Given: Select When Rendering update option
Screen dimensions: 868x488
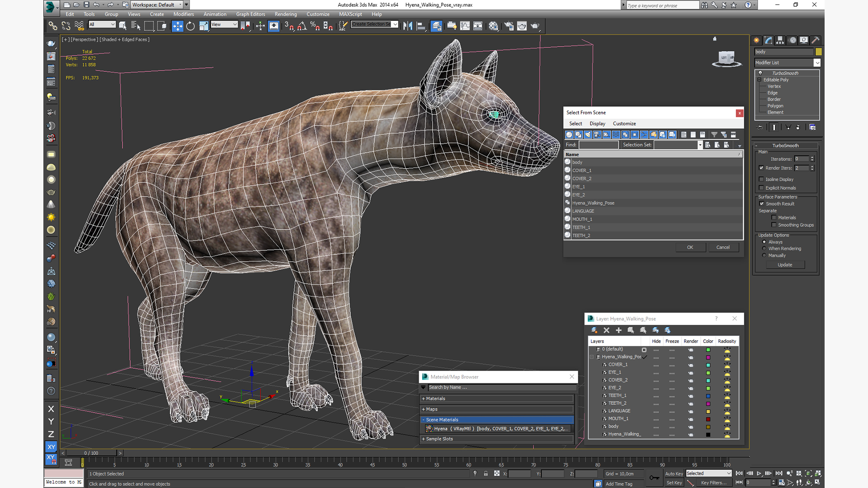Looking at the screenshot, I should (x=764, y=249).
